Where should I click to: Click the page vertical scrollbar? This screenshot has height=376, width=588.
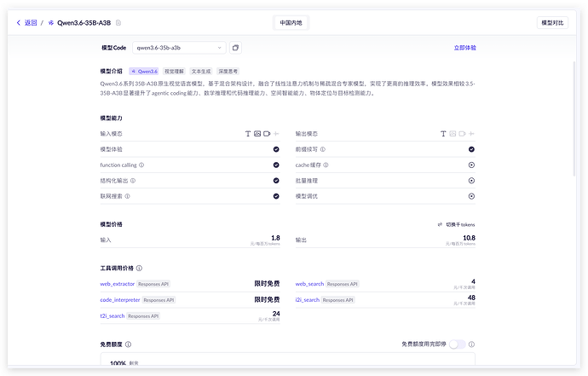tap(574, 119)
